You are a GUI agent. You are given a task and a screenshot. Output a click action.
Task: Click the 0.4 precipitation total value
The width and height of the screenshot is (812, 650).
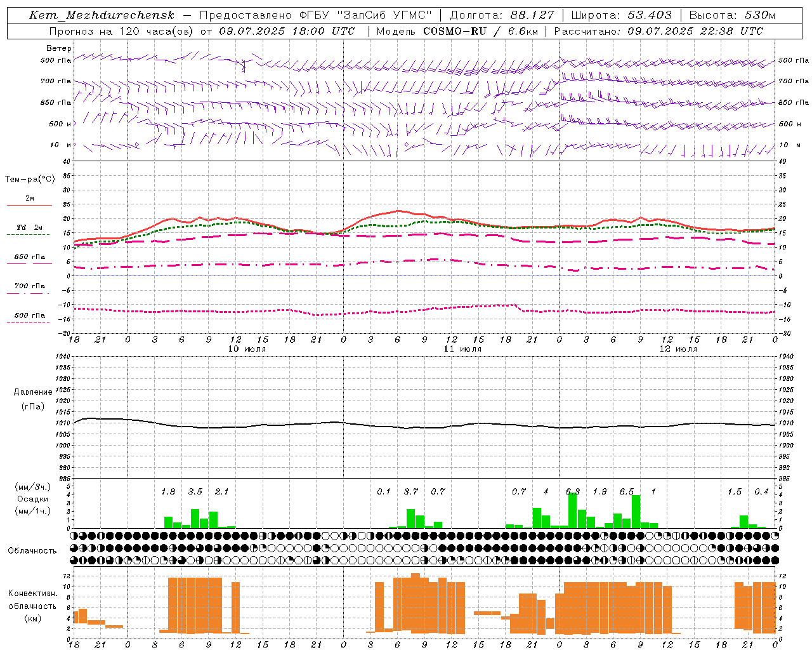pos(761,491)
